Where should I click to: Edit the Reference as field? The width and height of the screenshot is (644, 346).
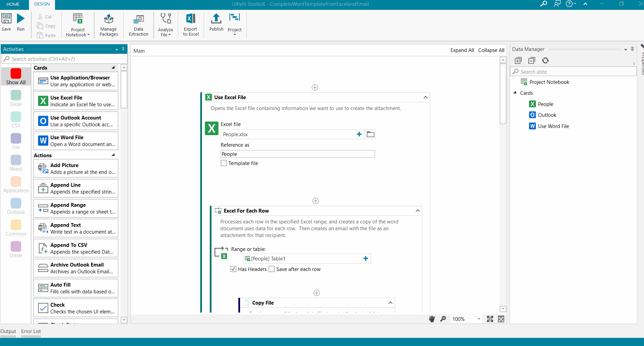point(298,154)
